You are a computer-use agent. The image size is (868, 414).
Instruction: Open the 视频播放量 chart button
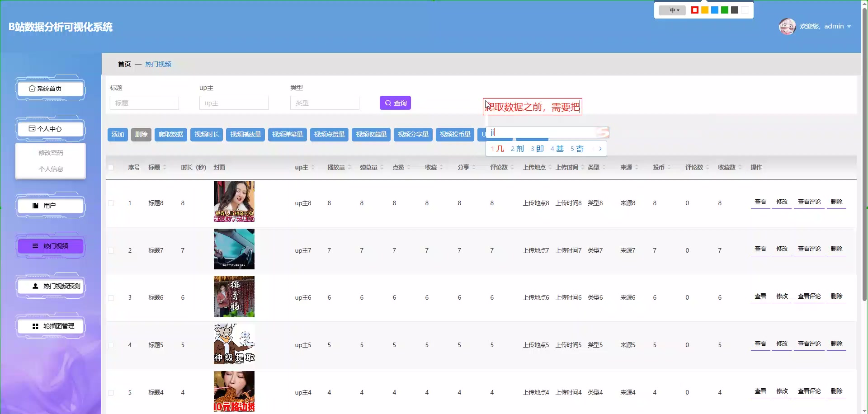(245, 134)
